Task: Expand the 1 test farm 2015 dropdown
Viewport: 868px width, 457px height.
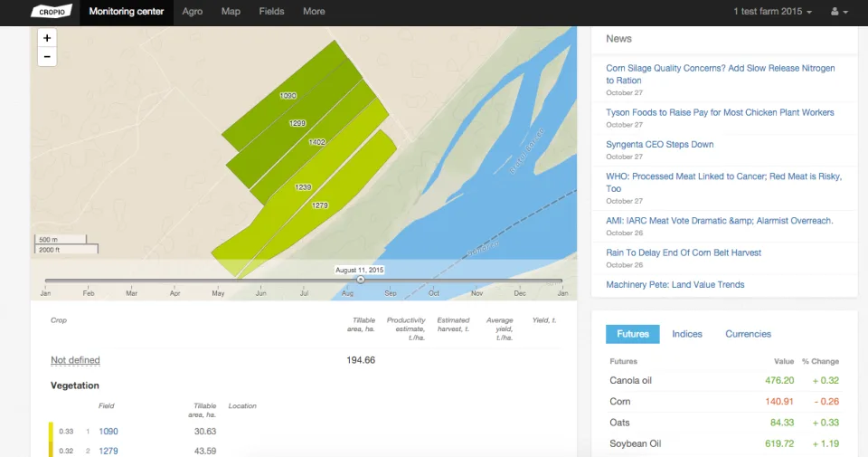Action: coord(772,11)
